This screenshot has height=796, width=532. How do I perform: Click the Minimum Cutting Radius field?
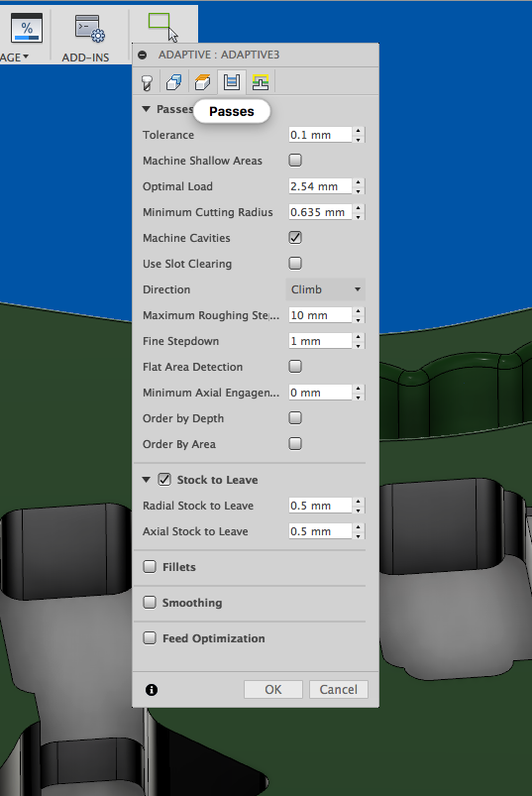coord(320,212)
